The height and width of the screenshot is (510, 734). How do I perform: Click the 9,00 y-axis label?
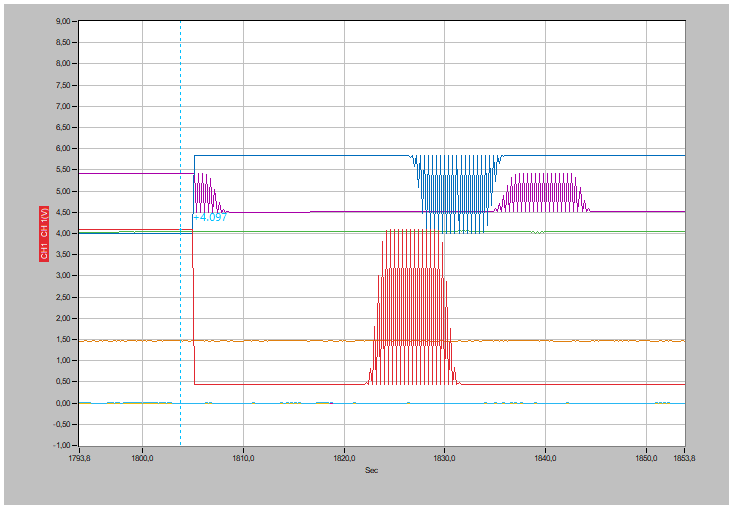click(63, 21)
